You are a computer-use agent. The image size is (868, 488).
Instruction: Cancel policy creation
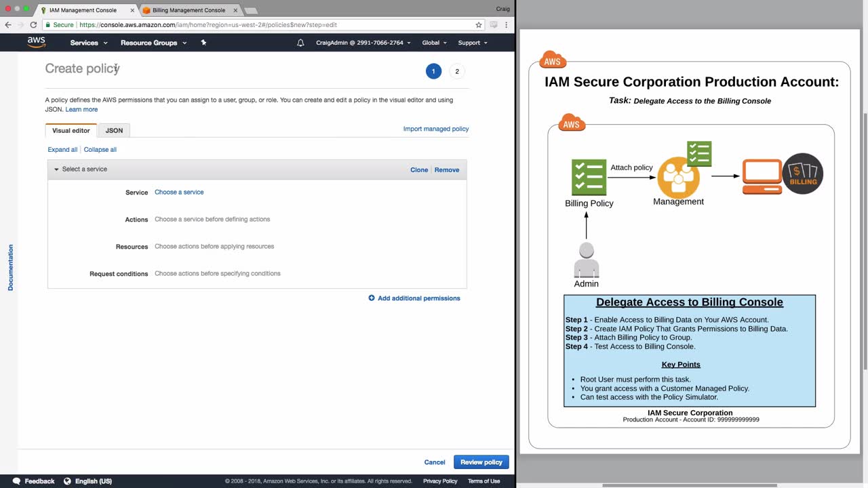pyautogui.click(x=435, y=462)
